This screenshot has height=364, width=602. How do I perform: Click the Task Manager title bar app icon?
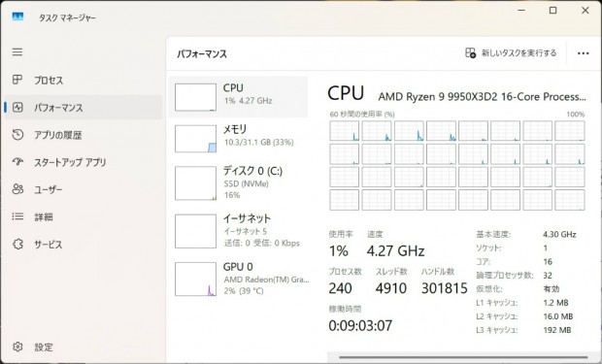click(17, 17)
